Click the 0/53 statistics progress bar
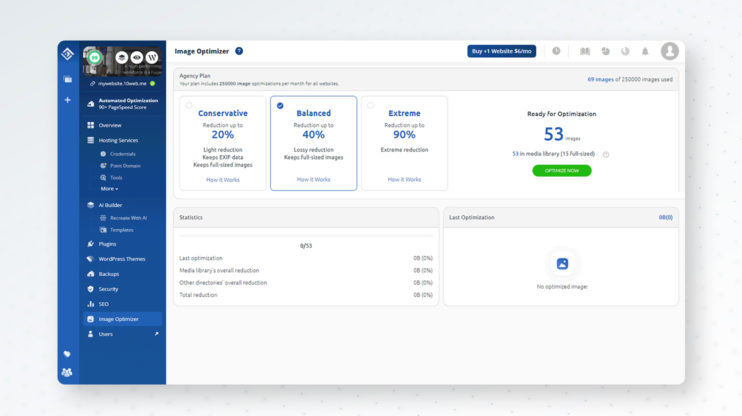 tap(306, 236)
